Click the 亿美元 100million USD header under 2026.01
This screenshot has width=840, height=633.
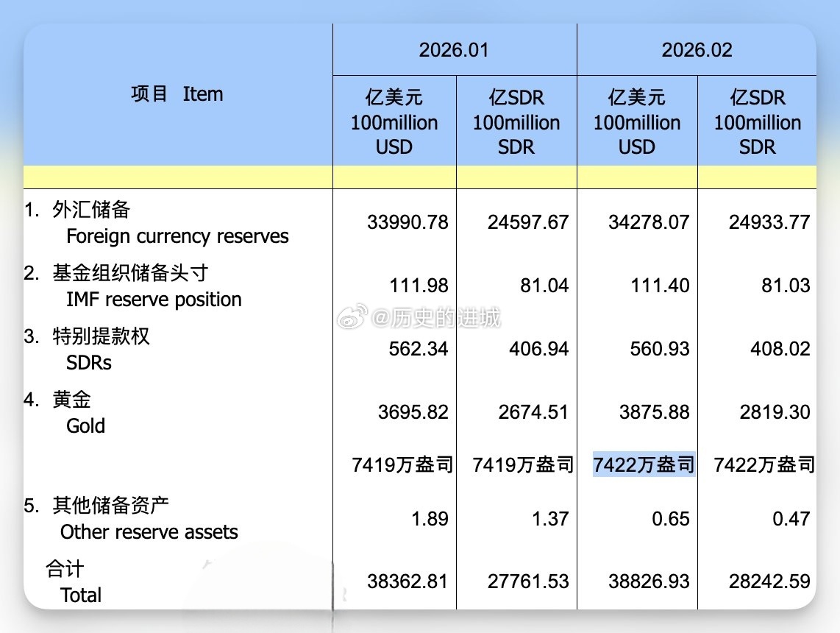pyautogui.click(x=395, y=122)
